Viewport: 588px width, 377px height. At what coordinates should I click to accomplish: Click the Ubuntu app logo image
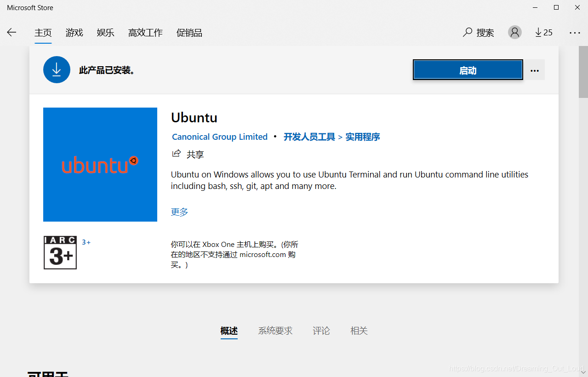pos(100,165)
